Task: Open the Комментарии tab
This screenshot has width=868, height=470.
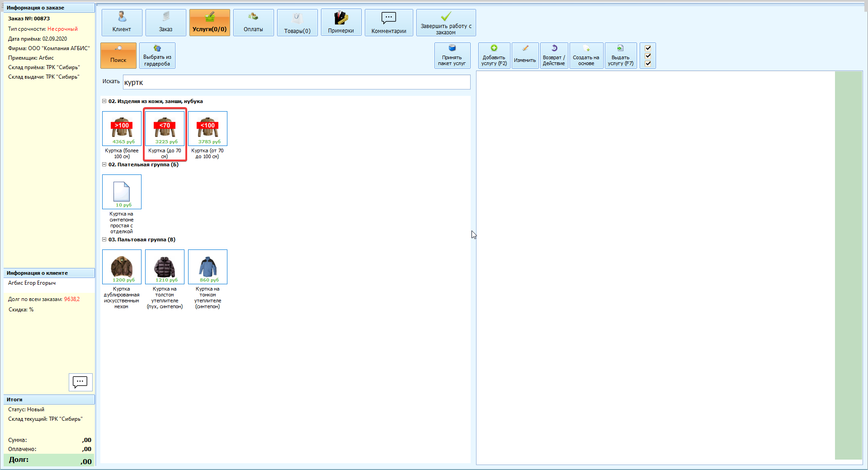Action: click(x=389, y=23)
